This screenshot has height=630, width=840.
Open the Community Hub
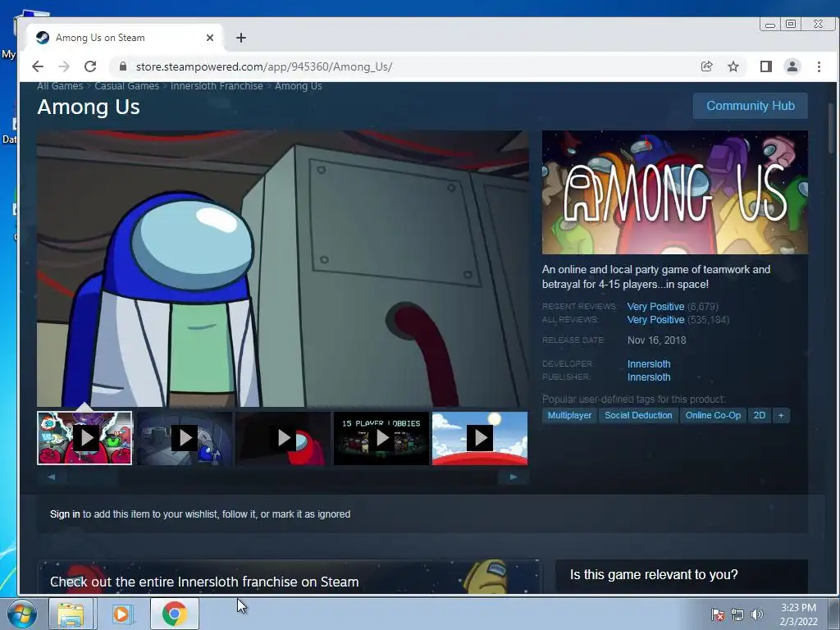tap(750, 106)
